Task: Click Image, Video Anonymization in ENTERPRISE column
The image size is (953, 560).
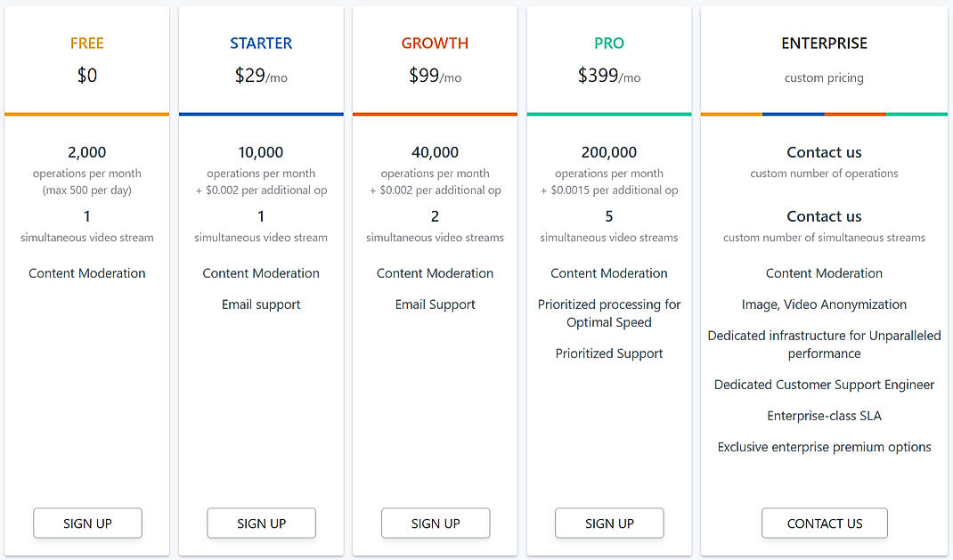Action: click(x=824, y=304)
